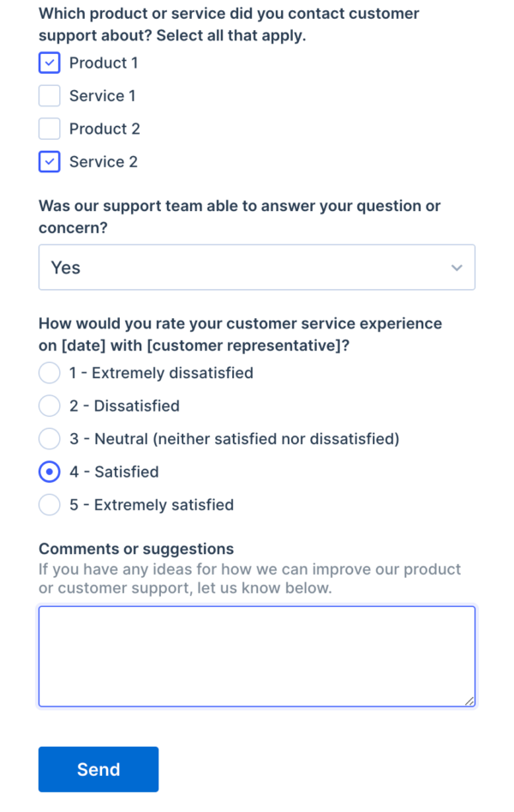Select "1 - Extremely dissatisfied"
Screen dimensions: 514x812
click(49, 373)
